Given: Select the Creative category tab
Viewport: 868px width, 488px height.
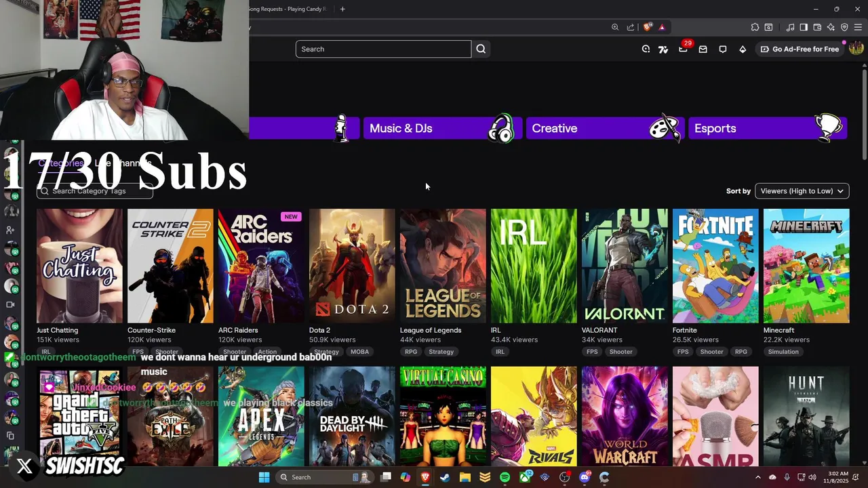Looking at the screenshot, I should [605, 128].
